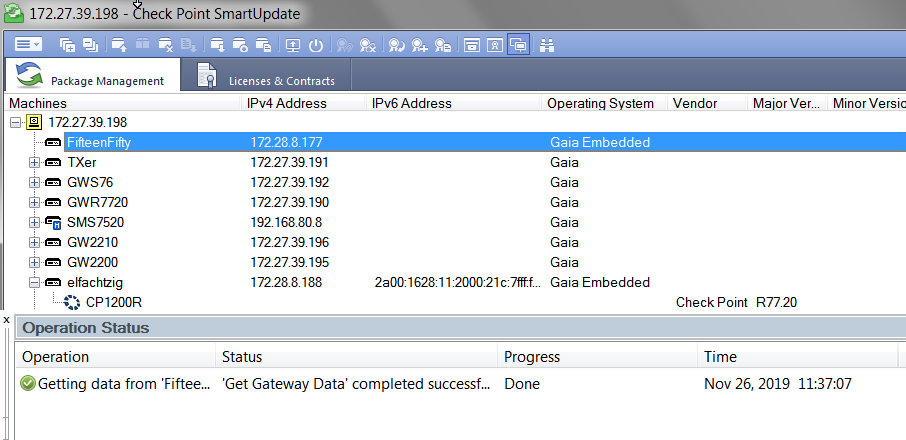Select the GW2200 machine name
Viewport: 906px width, 440px height.
(x=92, y=262)
